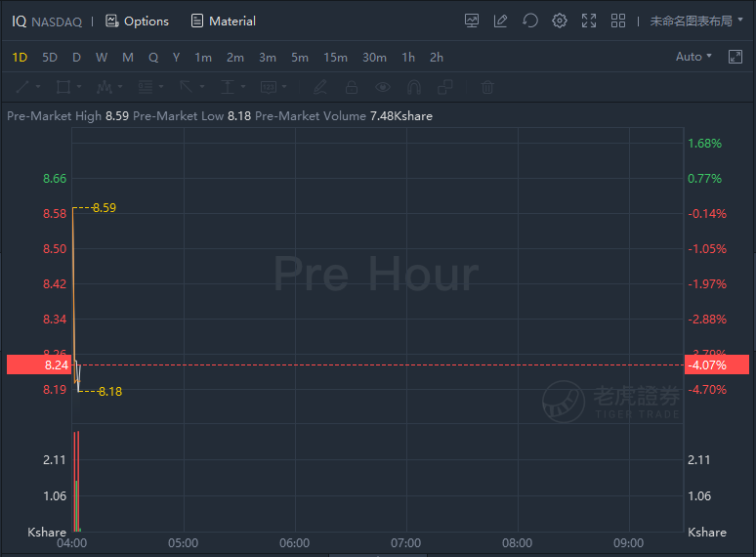This screenshot has height=557, width=756.
Task: Switch to the 2m interval
Action: tap(235, 58)
